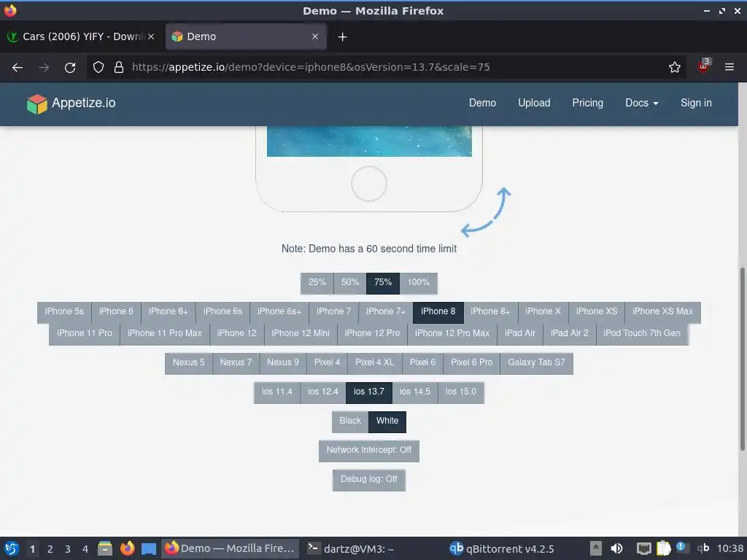Open the network tray icon

click(x=643, y=548)
